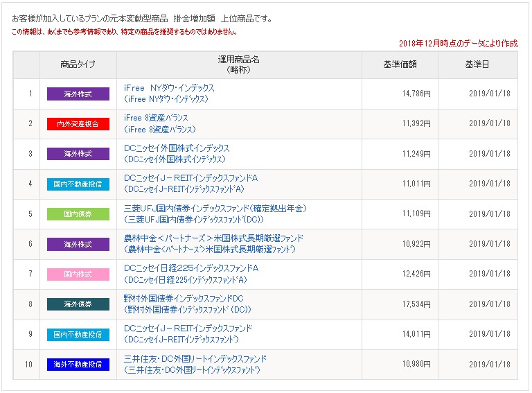
Task: Open the row 9 DCニッセイJ-REITインデックスファンド link
Action: tap(188, 328)
